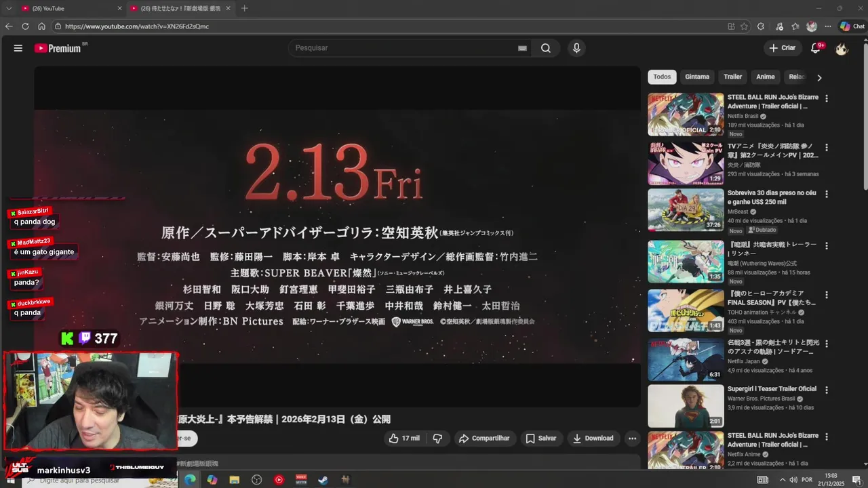Click the Compartilhar share button

tap(484, 439)
